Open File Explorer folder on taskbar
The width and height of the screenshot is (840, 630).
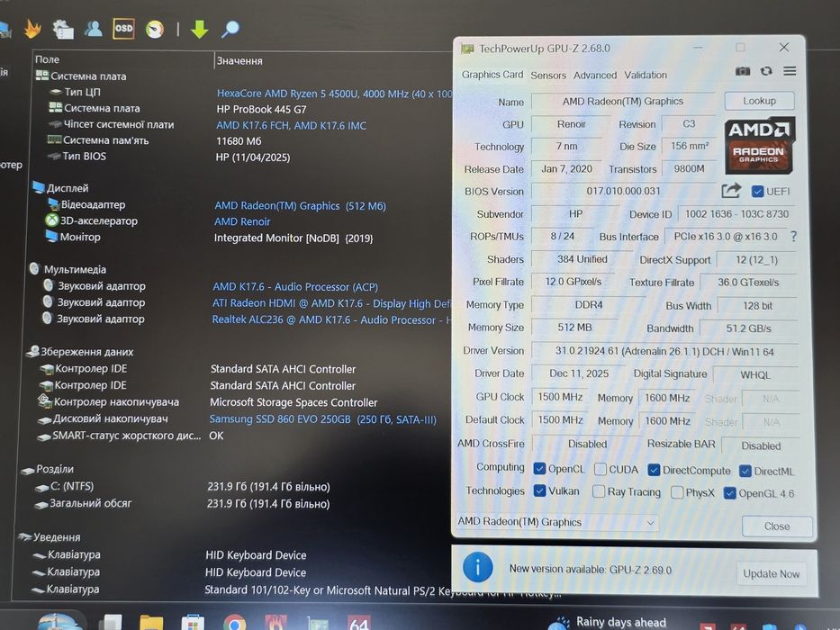(151, 623)
